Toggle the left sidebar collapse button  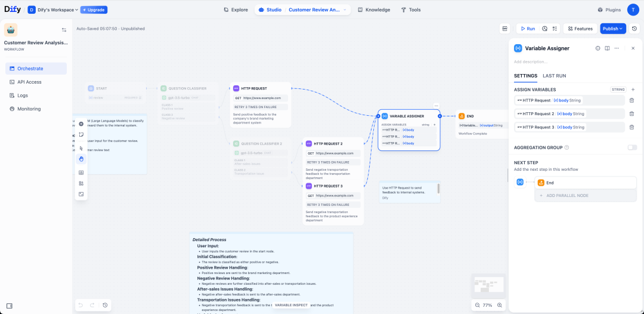coord(9,306)
